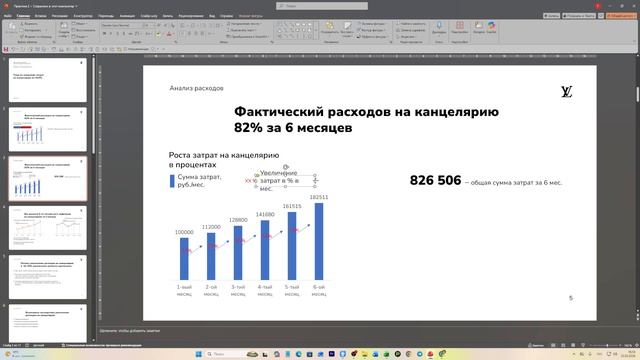Image resolution: width=640 pixels, height=360 pixels.
Task: Toggle the Заметки notes button in status bar
Action: pyautogui.click(x=536, y=345)
